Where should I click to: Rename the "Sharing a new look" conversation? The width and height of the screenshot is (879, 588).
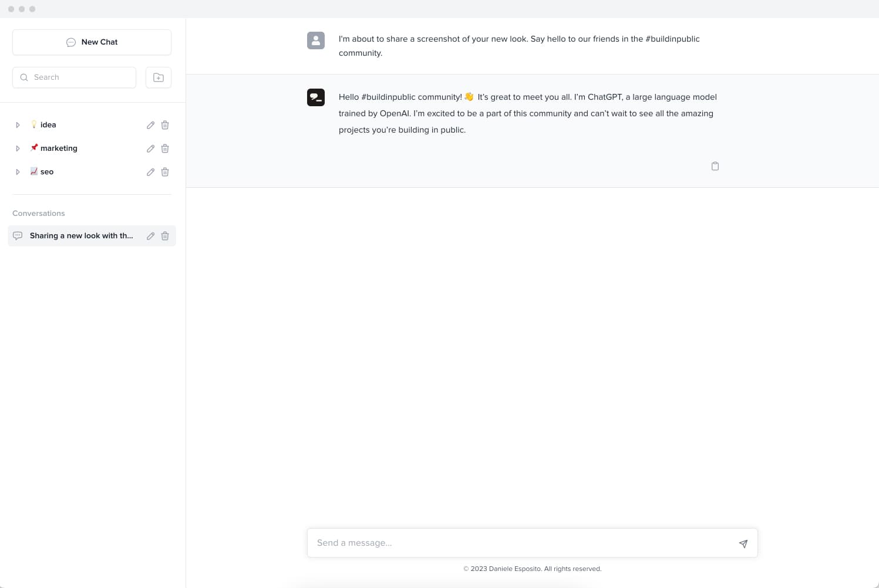point(150,236)
